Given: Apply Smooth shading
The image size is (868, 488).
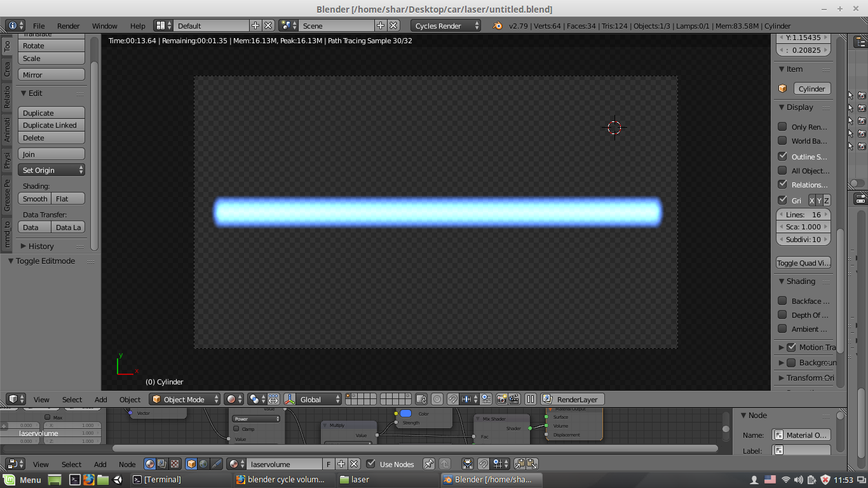Looking at the screenshot, I should click(x=35, y=199).
